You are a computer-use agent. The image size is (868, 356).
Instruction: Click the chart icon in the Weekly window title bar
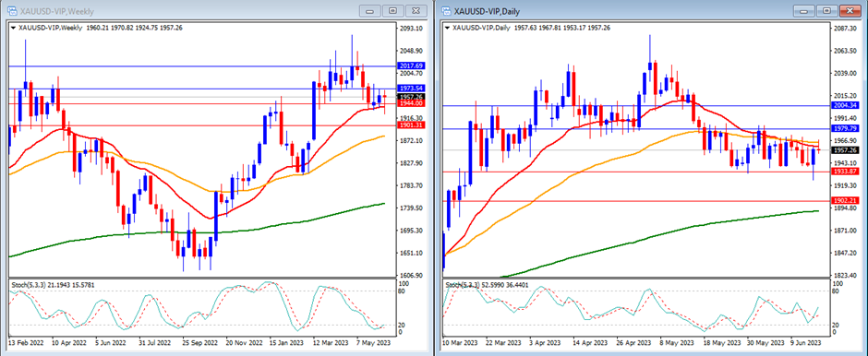pyautogui.click(x=11, y=11)
